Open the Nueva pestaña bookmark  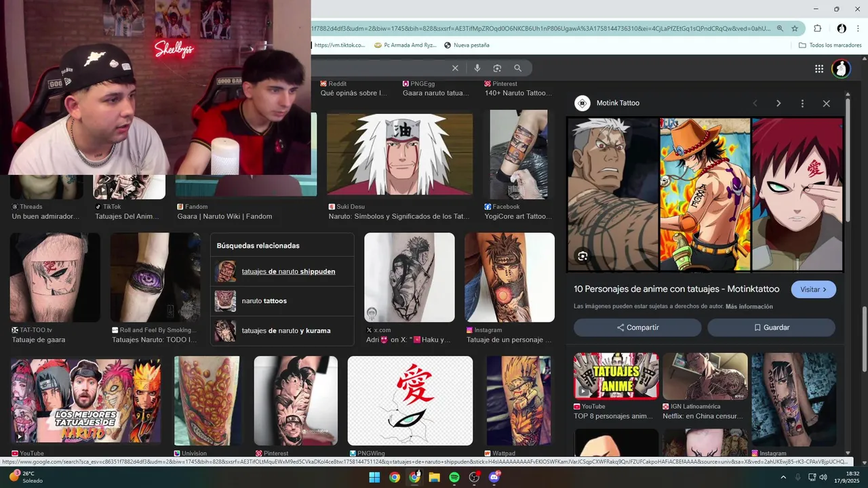[467, 45]
